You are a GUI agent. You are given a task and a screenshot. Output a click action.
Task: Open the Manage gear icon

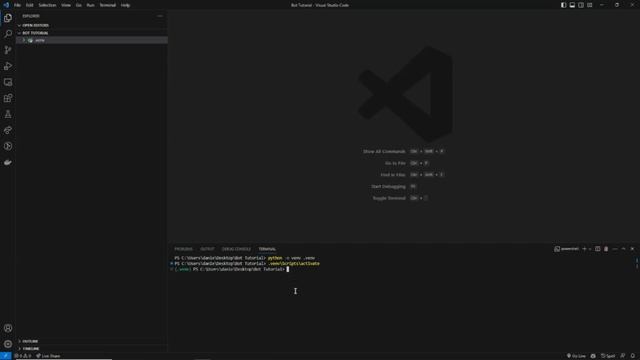tap(8, 344)
